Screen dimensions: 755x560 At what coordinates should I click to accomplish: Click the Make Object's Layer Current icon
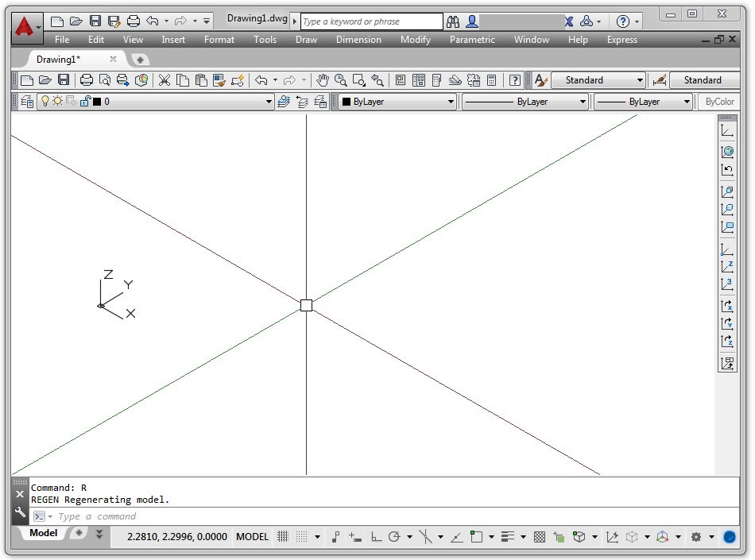(x=284, y=102)
